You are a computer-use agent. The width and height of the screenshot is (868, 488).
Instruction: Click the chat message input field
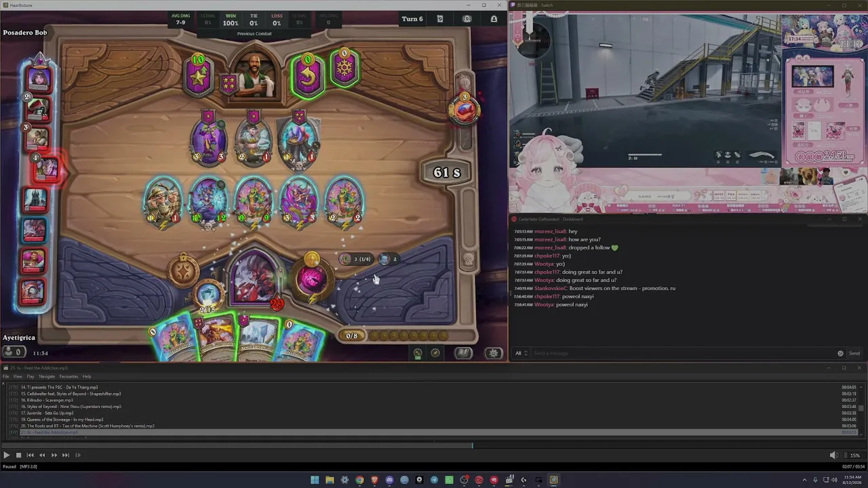682,353
